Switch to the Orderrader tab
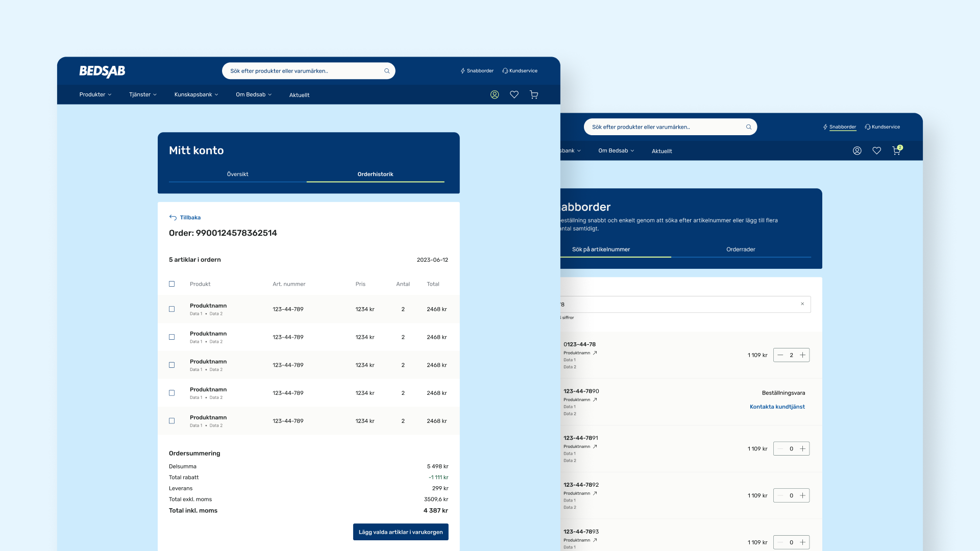 click(x=741, y=249)
